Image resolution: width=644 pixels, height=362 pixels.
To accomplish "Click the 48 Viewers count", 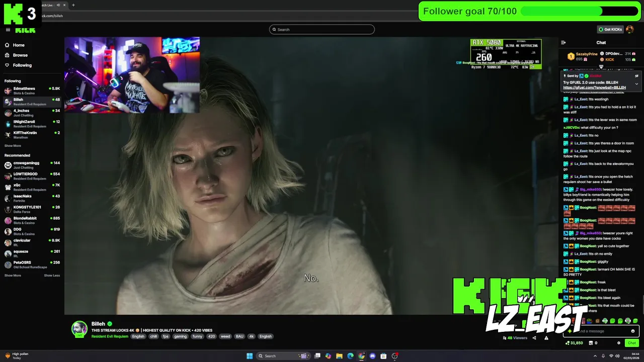I will coord(515,338).
